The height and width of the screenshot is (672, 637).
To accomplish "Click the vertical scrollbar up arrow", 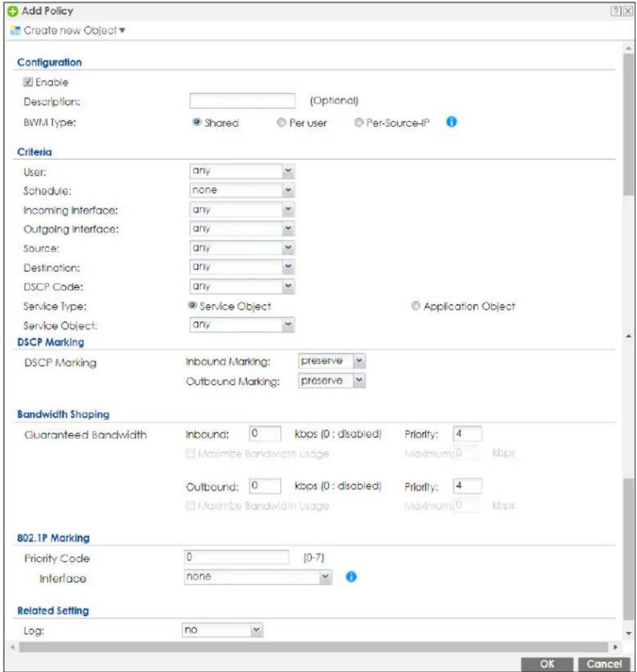I will [628, 49].
